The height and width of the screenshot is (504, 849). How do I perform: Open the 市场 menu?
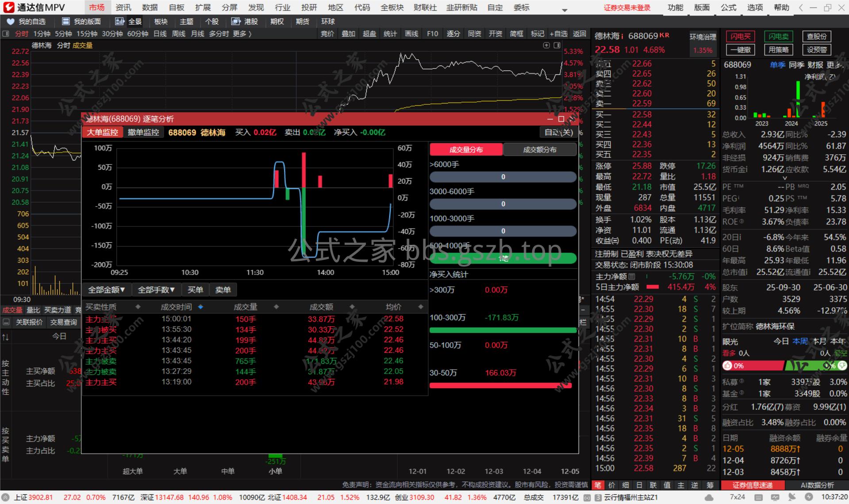click(97, 8)
